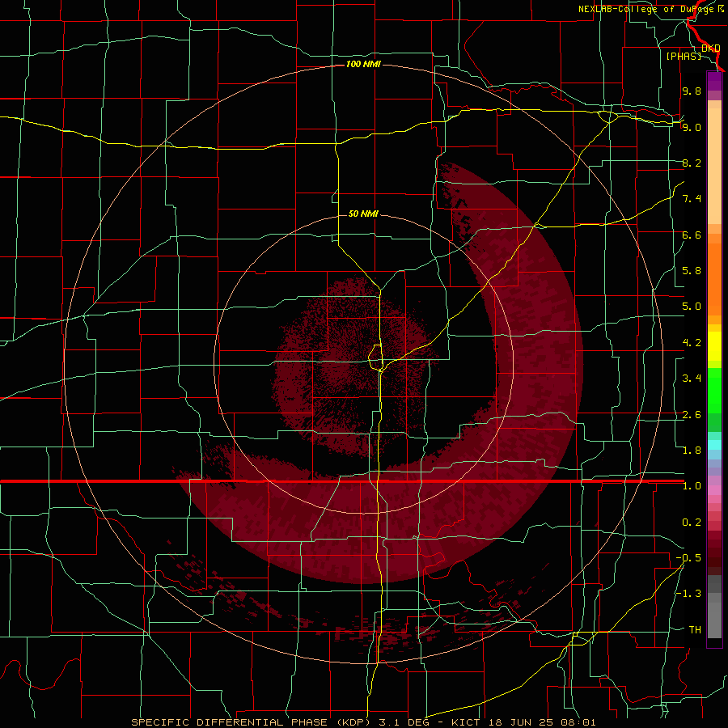Viewport: 728px width, 728px height.
Task: Select the -0.5 legend value
Action: pyautogui.click(x=688, y=558)
